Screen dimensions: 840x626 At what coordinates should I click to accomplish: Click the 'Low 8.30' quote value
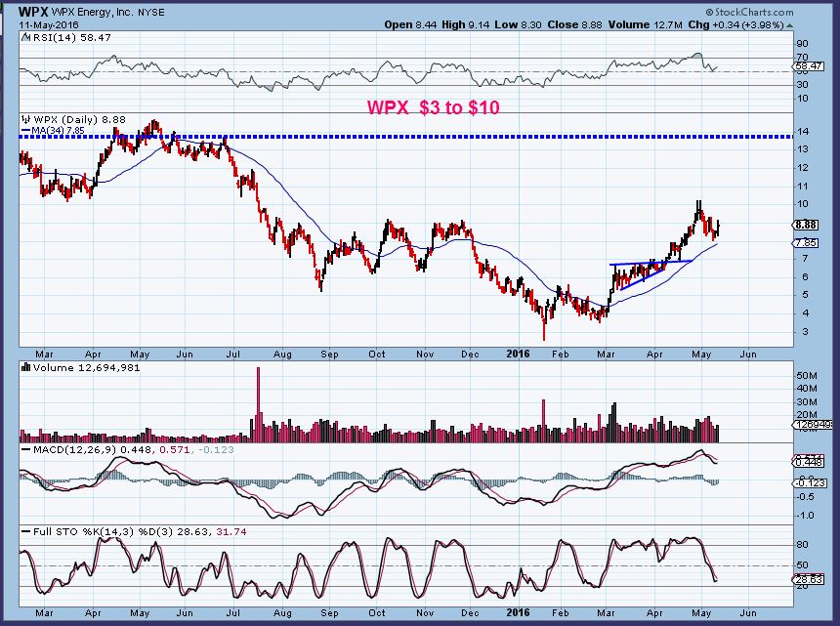pos(518,24)
